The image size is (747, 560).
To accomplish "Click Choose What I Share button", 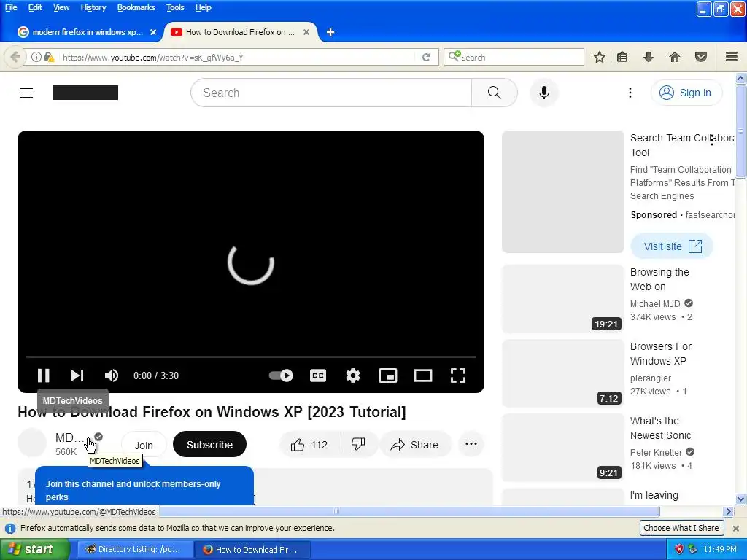I will (681, 528).
